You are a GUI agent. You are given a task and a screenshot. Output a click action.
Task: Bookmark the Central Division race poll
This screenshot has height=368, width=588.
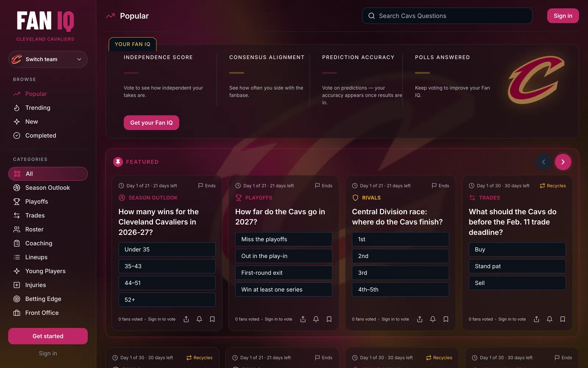[446, 319]
